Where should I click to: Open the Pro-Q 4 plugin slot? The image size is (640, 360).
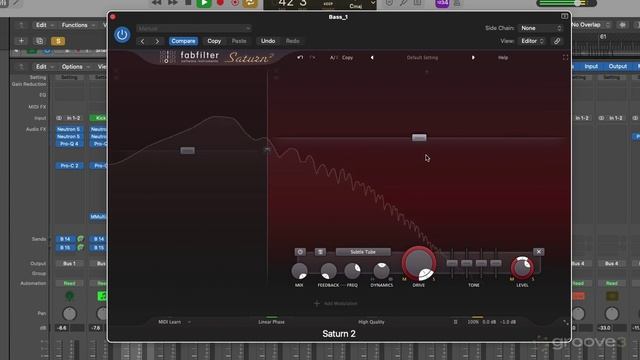[69, 144]
